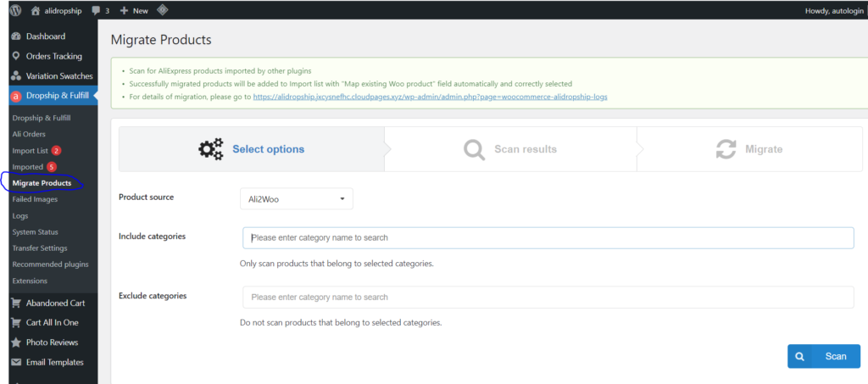
Task: Click the Cart All In One icon
Action: [x=16, y=323]
